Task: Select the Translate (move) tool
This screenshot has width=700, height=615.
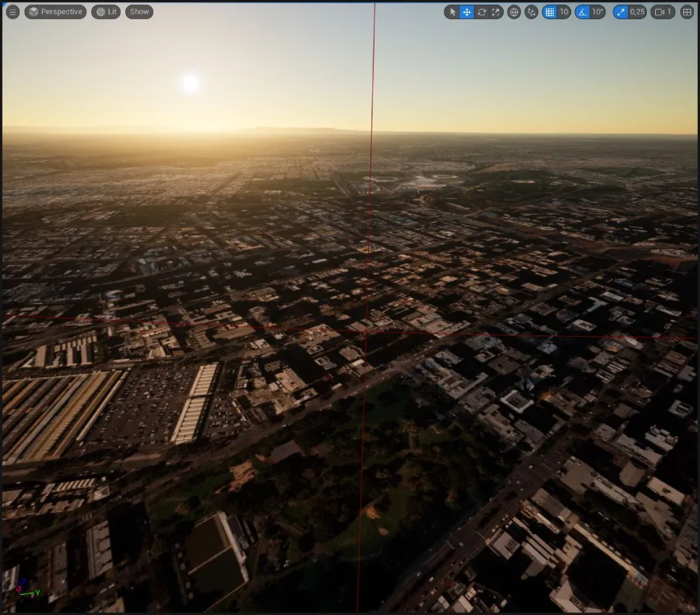Action: (467, 12)
